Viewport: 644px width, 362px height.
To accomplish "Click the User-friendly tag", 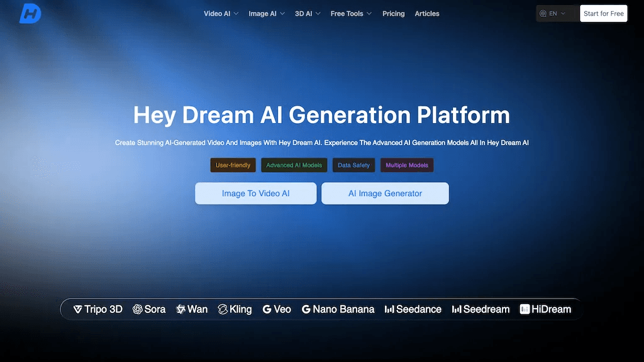I will pyautogui.click(x=233, y=165).
